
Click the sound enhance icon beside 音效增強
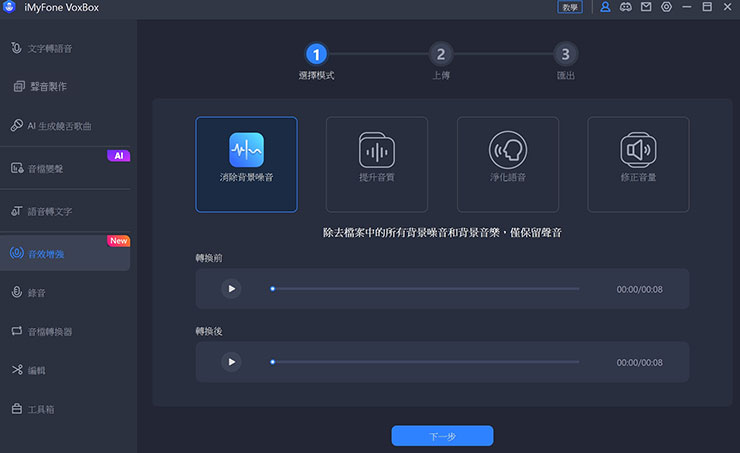pyautogui.click(x=17, y=253)
